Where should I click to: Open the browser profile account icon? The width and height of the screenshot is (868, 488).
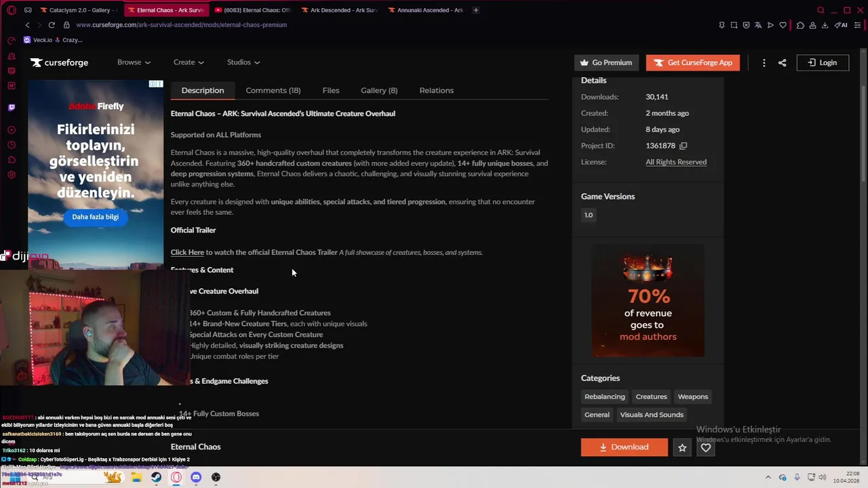point(813,25)
